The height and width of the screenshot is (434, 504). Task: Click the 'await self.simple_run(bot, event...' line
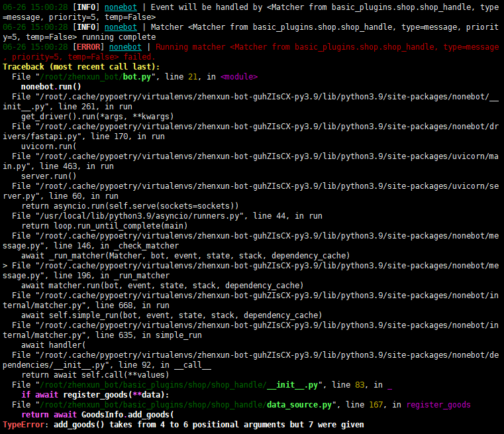172,315
